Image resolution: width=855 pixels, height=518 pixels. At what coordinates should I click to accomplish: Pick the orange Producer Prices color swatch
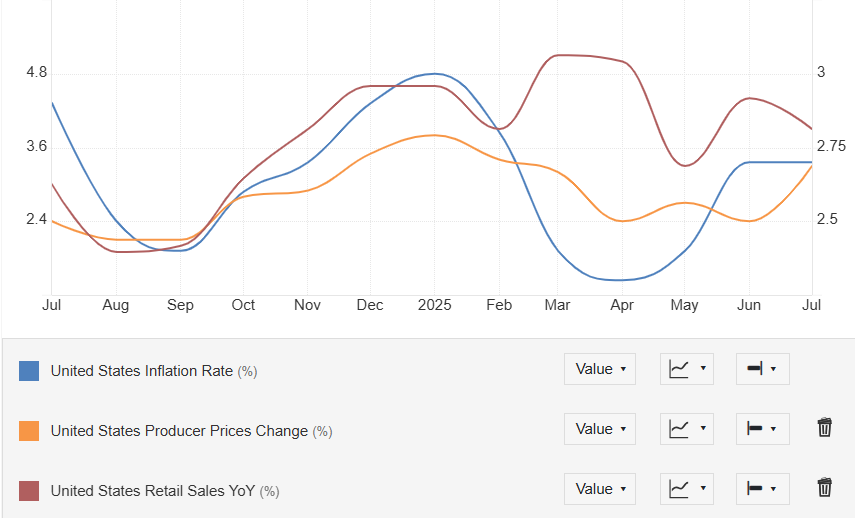29,431
